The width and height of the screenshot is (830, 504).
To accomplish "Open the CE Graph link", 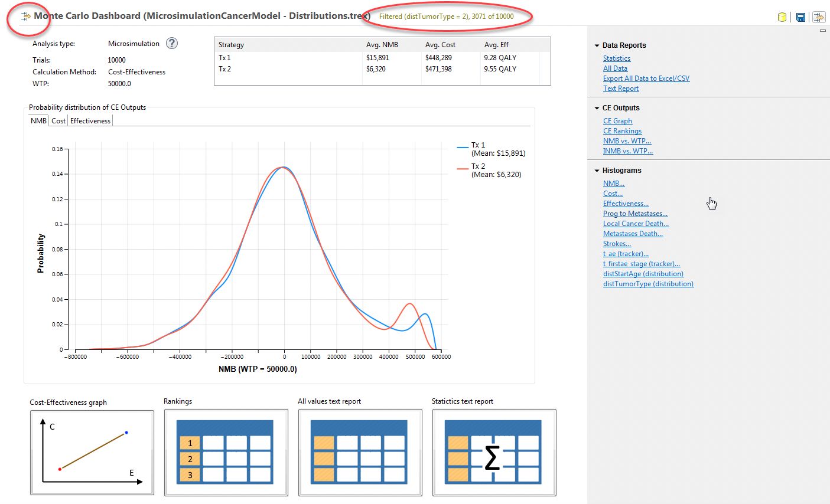I will click(x=617, y=121).
